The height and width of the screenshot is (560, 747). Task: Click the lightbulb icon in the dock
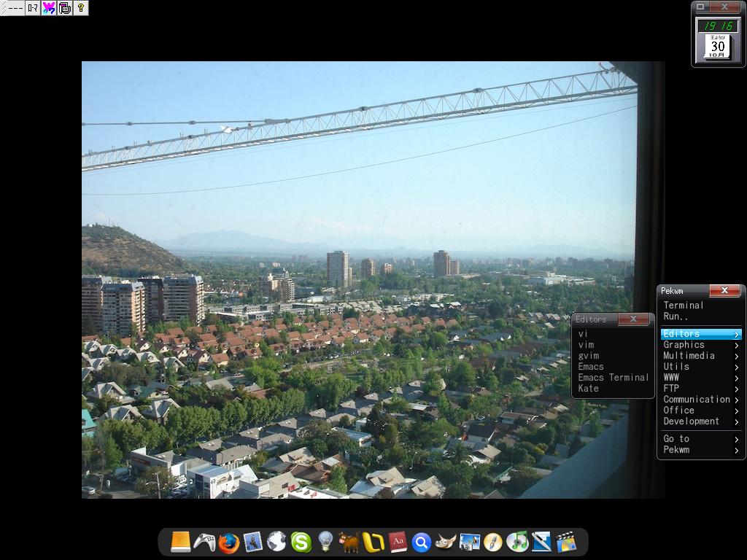pos(325,542)
